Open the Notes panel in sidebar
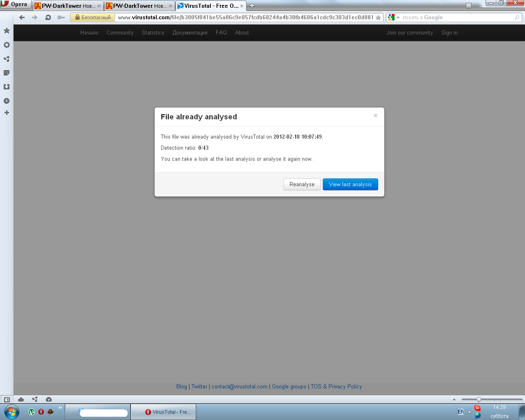Screen dimensions: 525x420 click(x=7, y=73)
